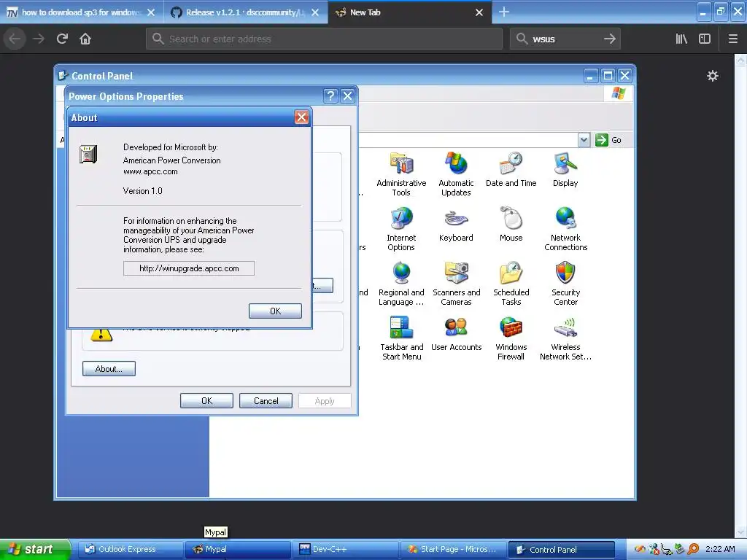Open browser library icon
This screenshot has width=747, height=560.
681,39
